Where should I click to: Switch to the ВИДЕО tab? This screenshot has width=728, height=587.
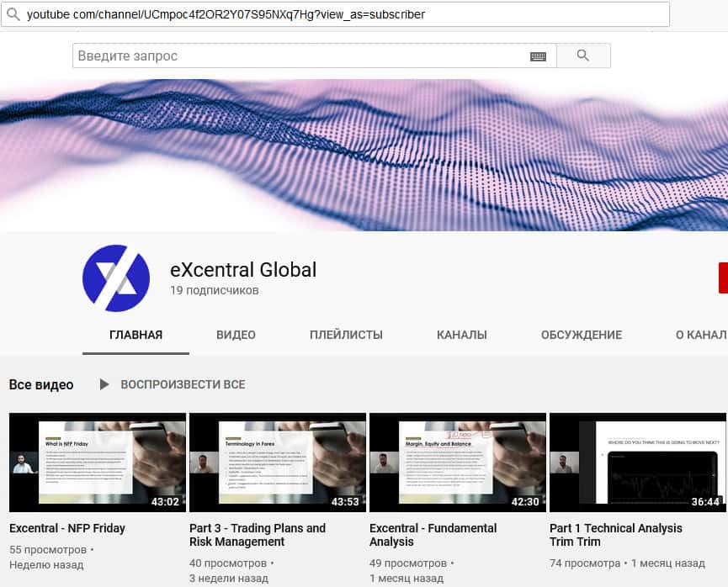(236, 335)
